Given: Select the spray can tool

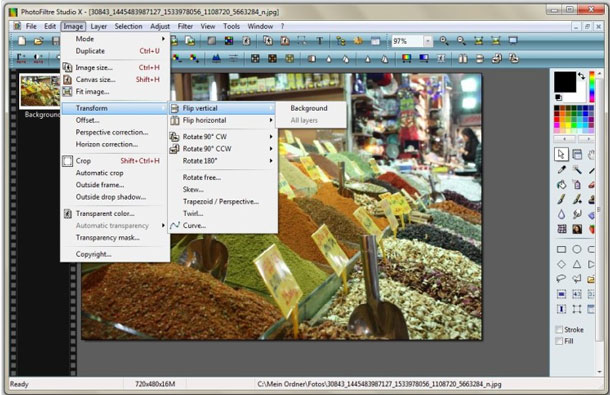Looking at the screenshot, I should pos(577,184).
